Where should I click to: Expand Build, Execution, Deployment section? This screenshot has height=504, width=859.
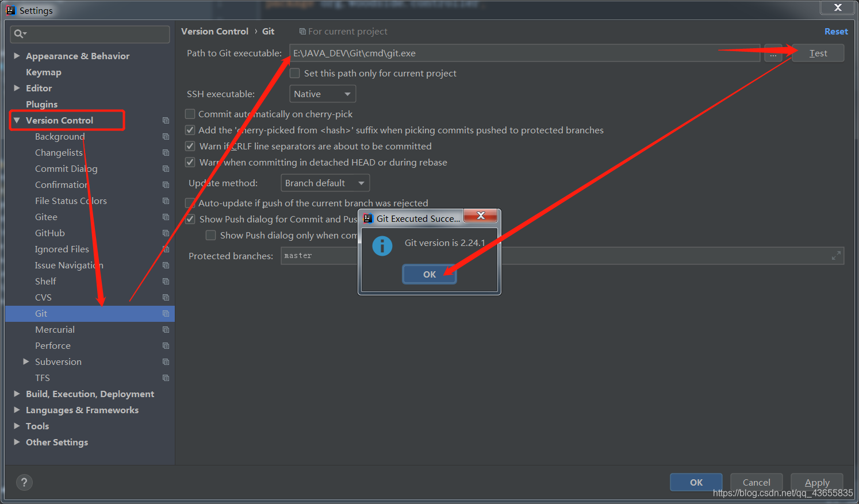click(17, 394)
